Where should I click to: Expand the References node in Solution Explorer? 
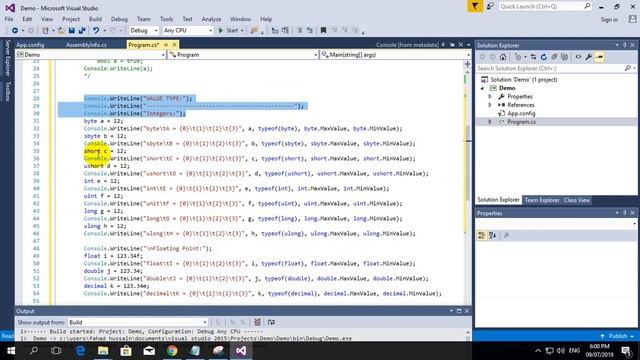pyautogui.click(x=490, y=105)
